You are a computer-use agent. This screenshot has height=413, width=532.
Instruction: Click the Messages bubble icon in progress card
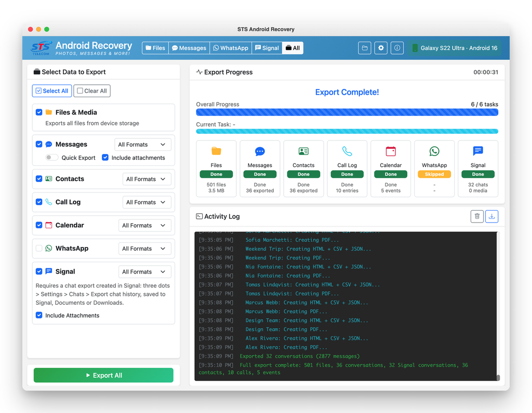pyautogui.click(x=260, y=151)
